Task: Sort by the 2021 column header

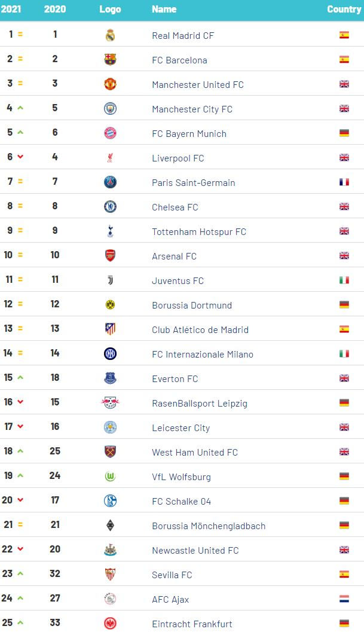Action: tap(11, 10)
